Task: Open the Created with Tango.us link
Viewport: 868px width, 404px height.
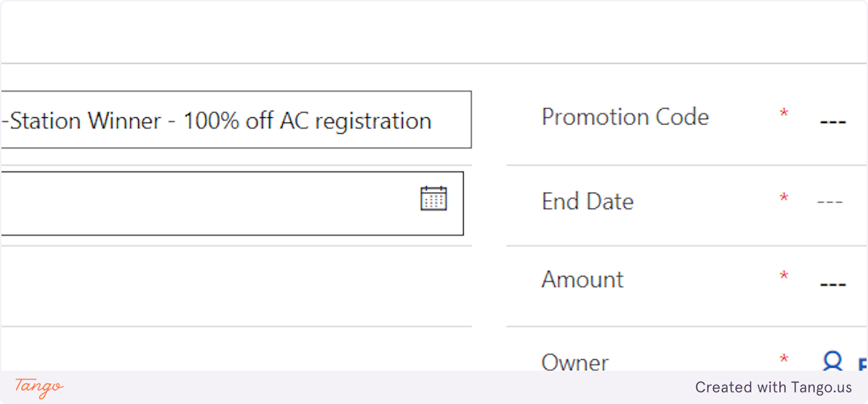Action: pyautogui.click(x=773, y=387)
